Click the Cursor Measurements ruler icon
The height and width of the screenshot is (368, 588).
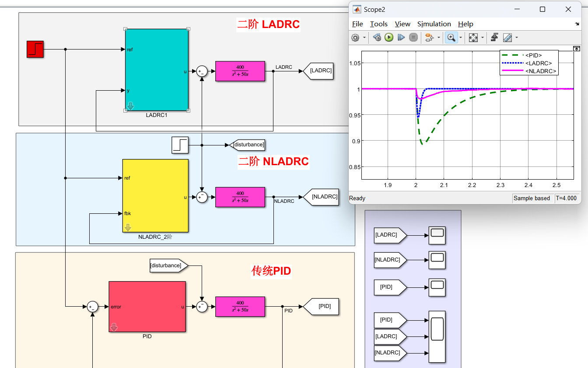point(507,38)
